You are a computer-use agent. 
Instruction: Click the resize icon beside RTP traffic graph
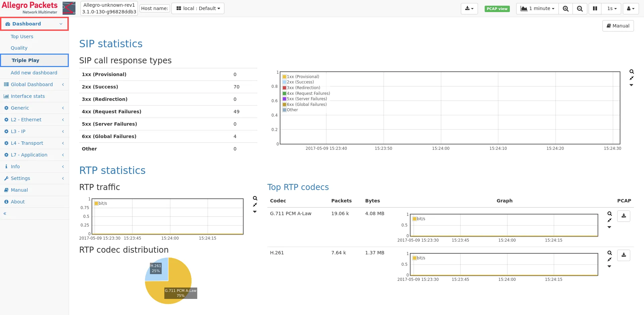tap(255, 205)
